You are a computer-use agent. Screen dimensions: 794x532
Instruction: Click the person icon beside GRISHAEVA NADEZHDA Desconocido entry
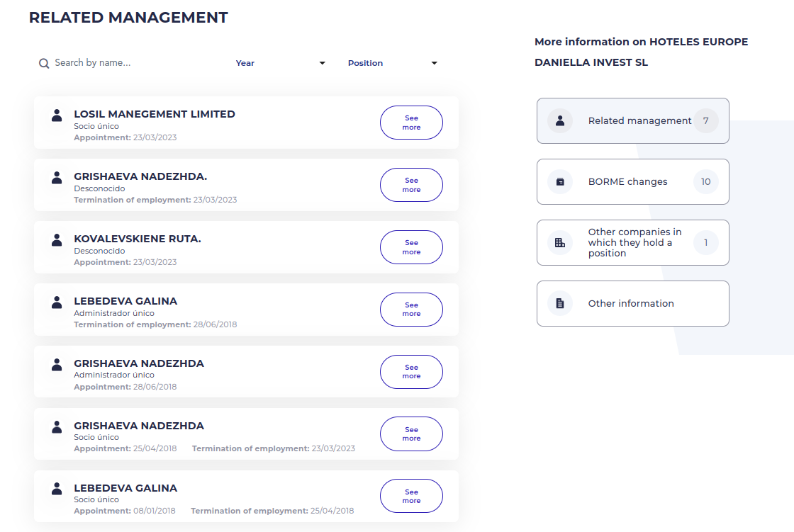point(56,178)
